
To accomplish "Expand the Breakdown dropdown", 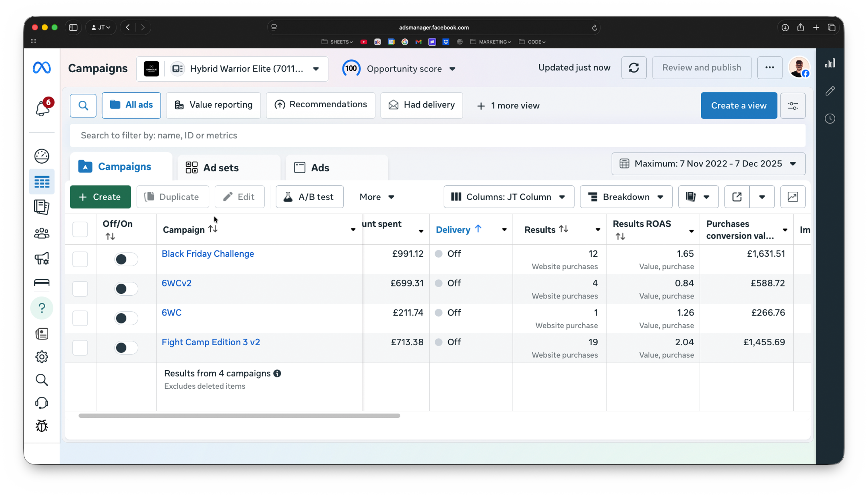I will click(x=626, y=197).
